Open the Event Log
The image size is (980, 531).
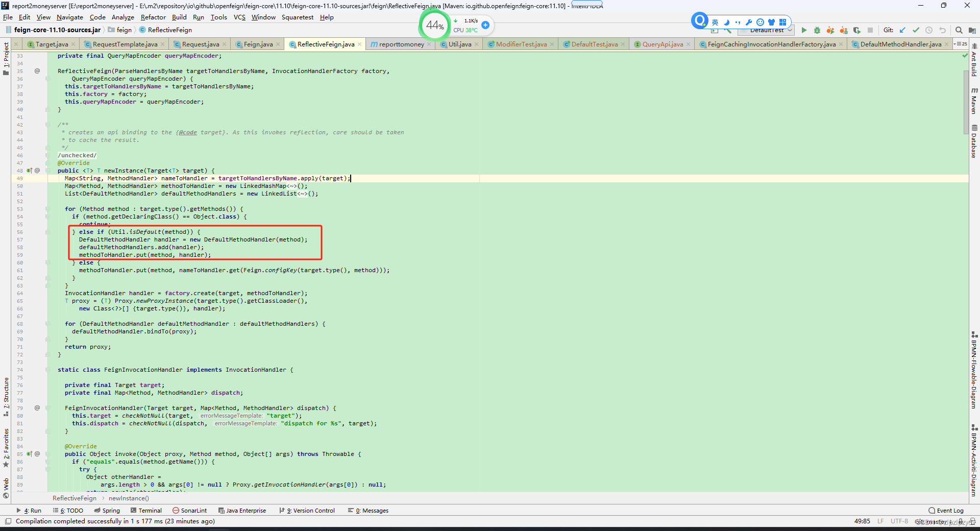(949, 510)
